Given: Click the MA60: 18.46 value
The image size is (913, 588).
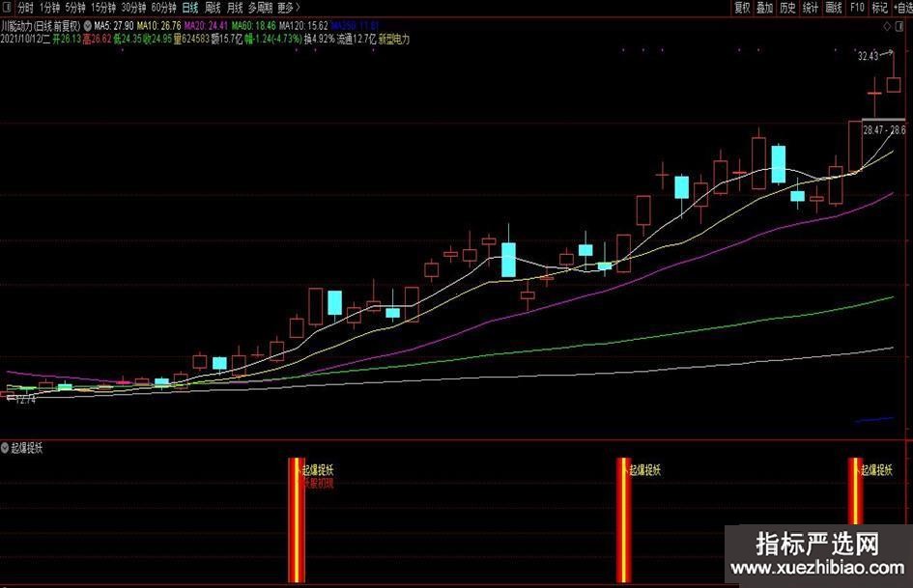Looking at the screenshot, I should pos(254,26).
